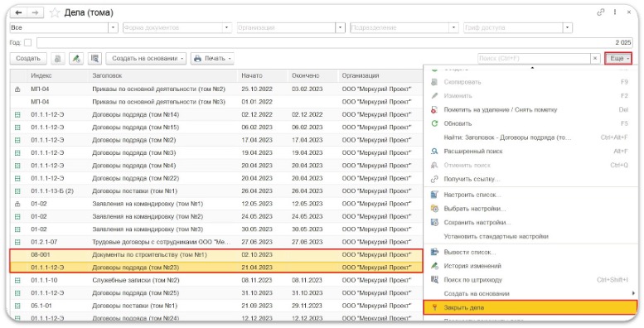Click the year field showing 2 025

pyautogui.click(x=334, y=43)
